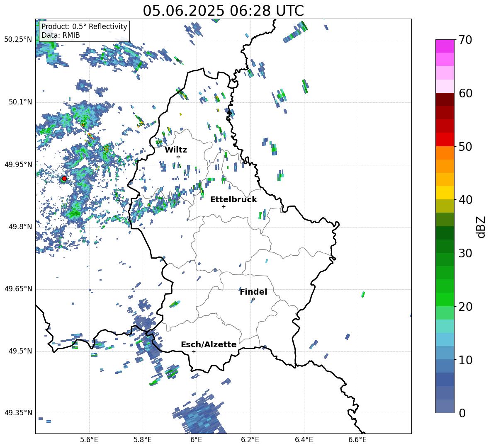The width and height of the screenshot is (491, 448).
Task: Click the 49.5°N latitude label
Action: (x=20, y=351)
